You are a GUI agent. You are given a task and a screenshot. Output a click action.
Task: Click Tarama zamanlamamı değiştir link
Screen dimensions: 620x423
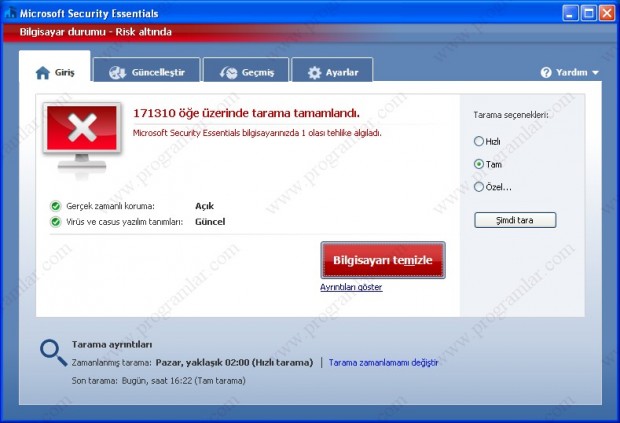coord(384,363)
